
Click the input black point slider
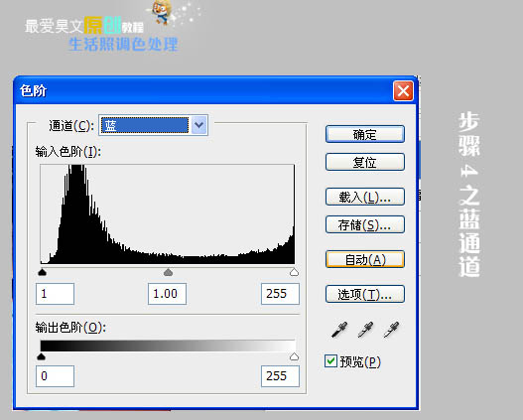click(x=42, y=272)
